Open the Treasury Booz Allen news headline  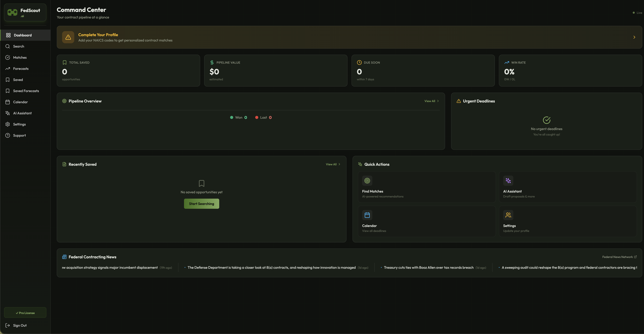click(428, 268)
